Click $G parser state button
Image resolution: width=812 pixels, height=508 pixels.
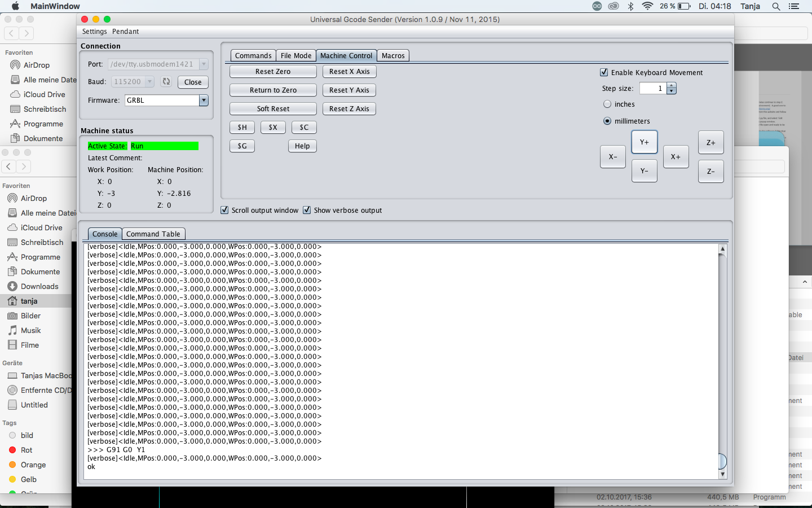click(x=242, y=146)
